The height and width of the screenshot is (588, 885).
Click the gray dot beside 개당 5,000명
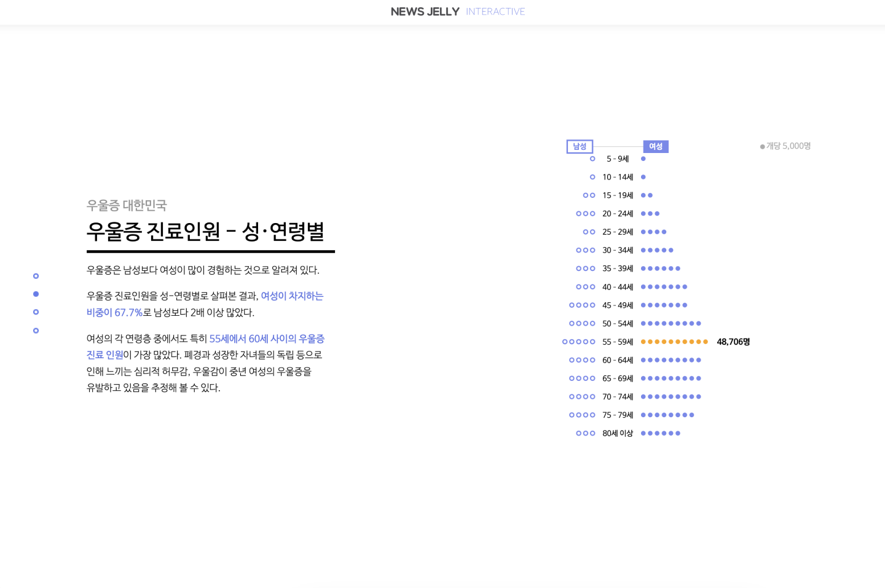pos(762,147)
